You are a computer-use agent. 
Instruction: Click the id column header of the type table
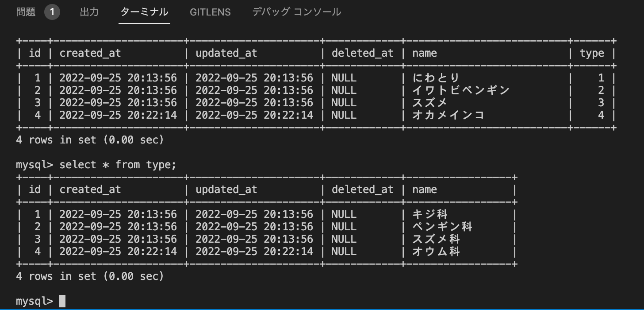(x=34, y=189)
